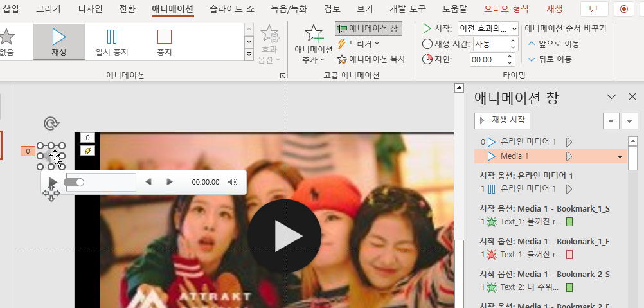Screen dimensions: 644x308
Task: Choose the None (없음) animation star
Action: [7, 42]
